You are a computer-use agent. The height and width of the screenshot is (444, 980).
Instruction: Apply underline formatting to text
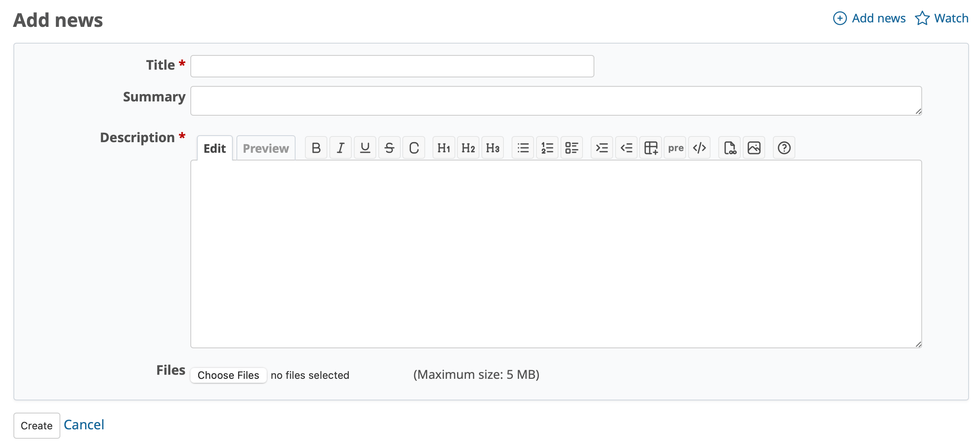tap(365, 148)
